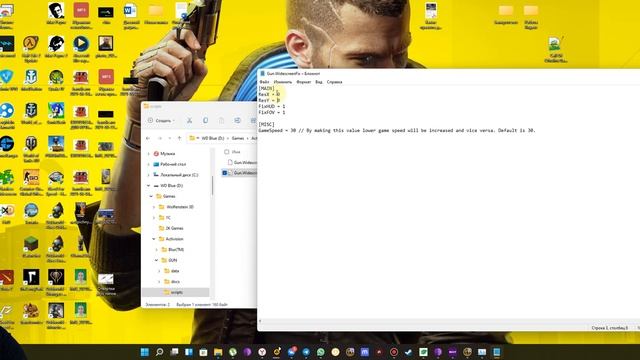Switch to Notepad on the taskbar

pyautogui.click(x=496, y=352)
